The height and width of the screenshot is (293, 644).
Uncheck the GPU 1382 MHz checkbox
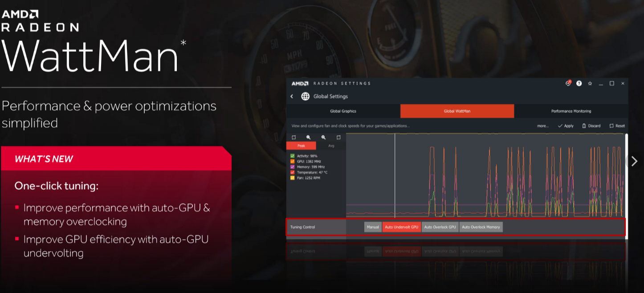point(293,161)
